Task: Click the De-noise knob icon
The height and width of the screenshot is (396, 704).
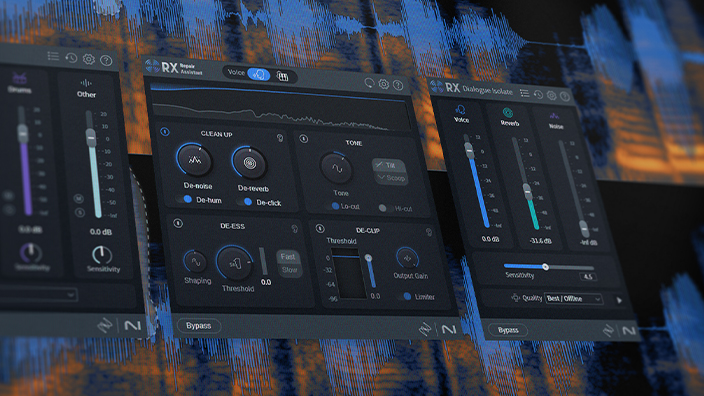Action: click(194, 160)
